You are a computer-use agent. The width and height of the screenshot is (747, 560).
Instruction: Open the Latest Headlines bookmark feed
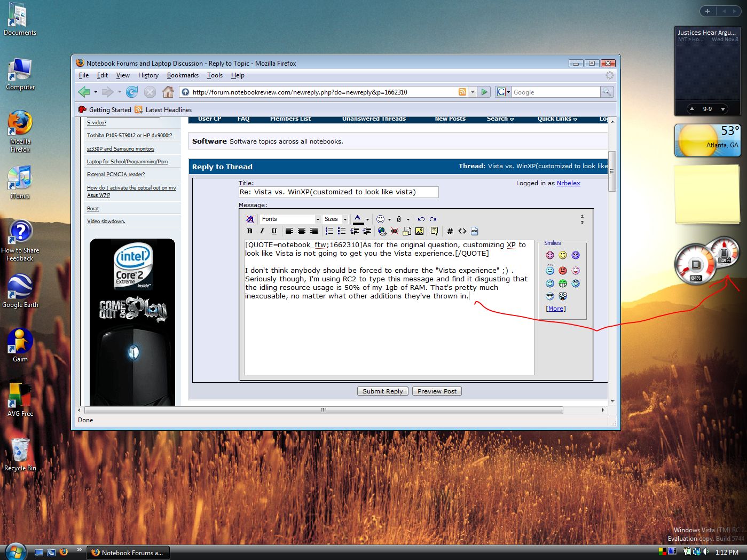163,109
